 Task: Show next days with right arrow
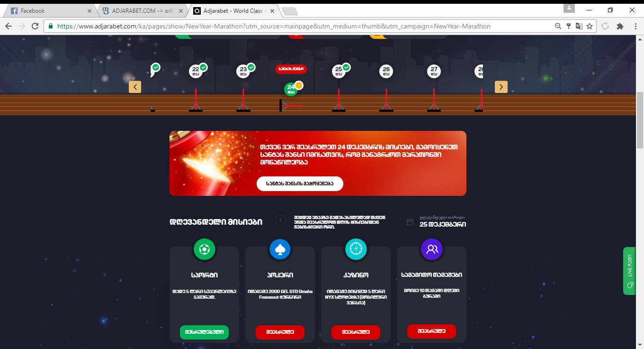(x=501, y=87)
